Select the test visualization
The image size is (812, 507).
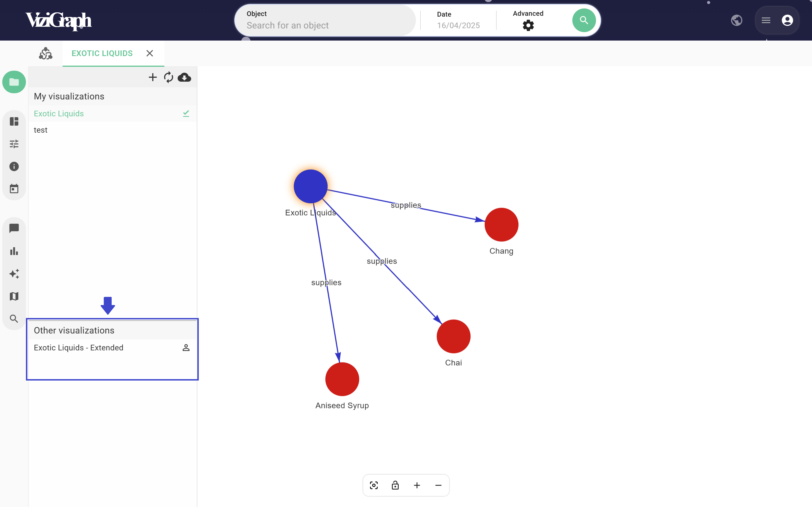tap(41, 130)
